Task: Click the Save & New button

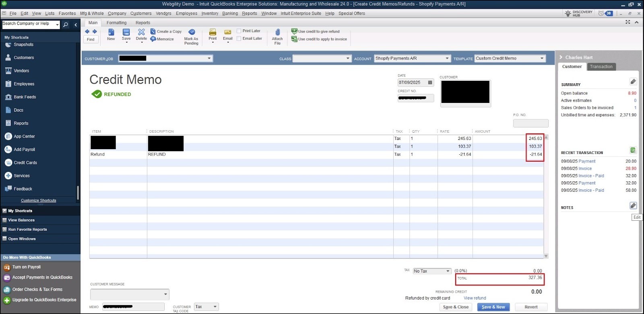Action: tap(493, 307)
